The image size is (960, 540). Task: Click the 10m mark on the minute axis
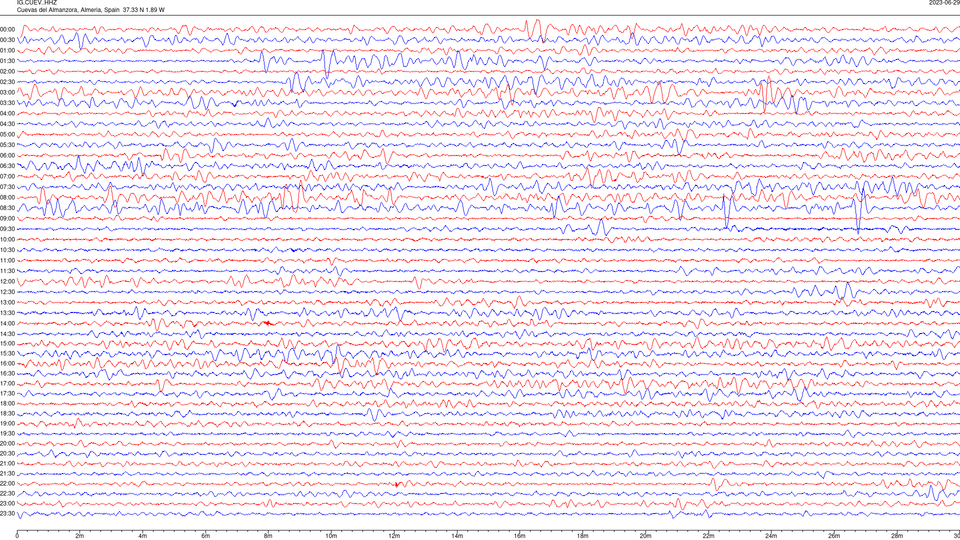coord(331,536)
